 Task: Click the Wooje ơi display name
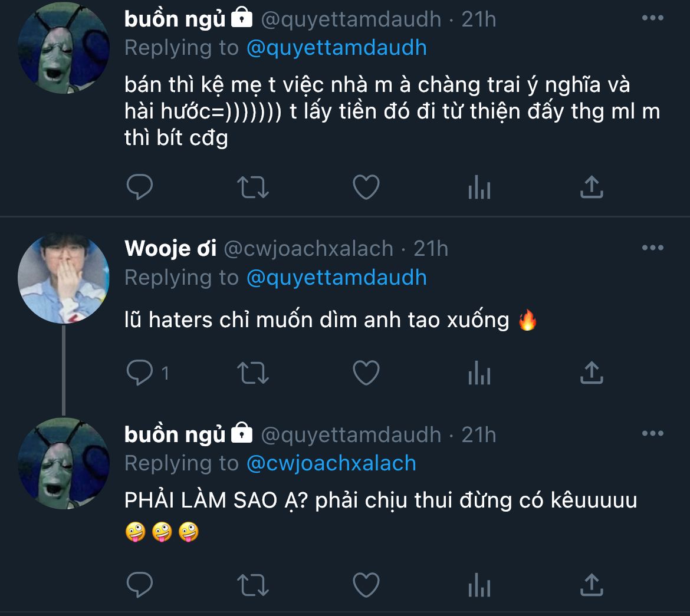[x=170, y=249]
